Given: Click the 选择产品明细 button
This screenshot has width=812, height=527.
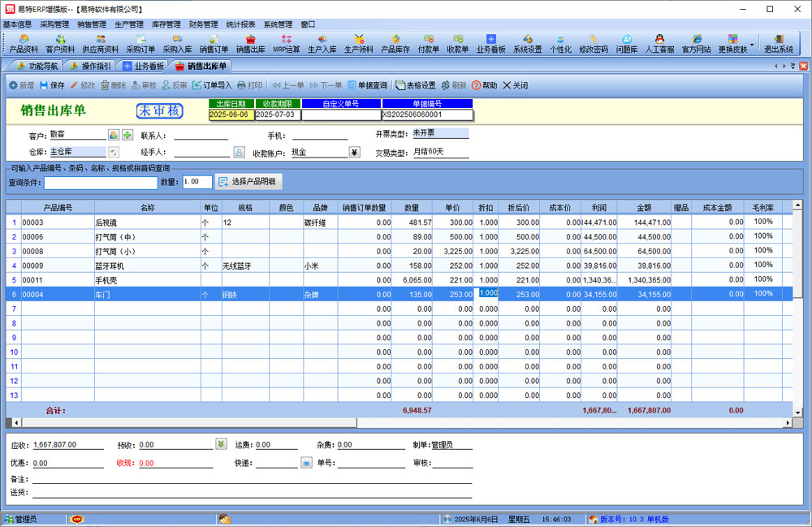Looking at the screenshot, I should (x=248, y=182).
